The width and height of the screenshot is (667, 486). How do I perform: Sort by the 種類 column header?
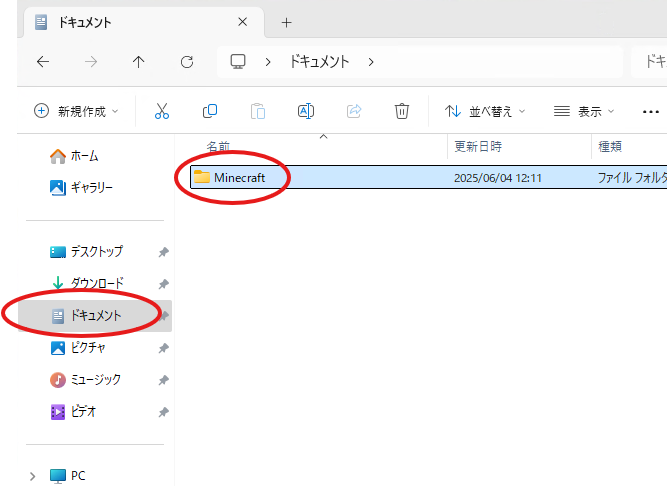[610, 147]
